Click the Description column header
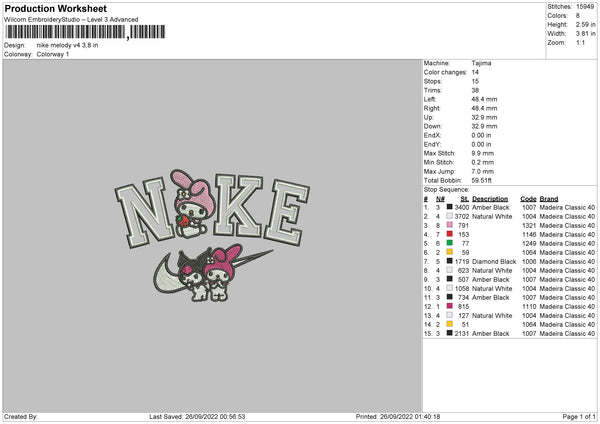The width and height of the screenshot is (600, 424). (x=490, y=199)
